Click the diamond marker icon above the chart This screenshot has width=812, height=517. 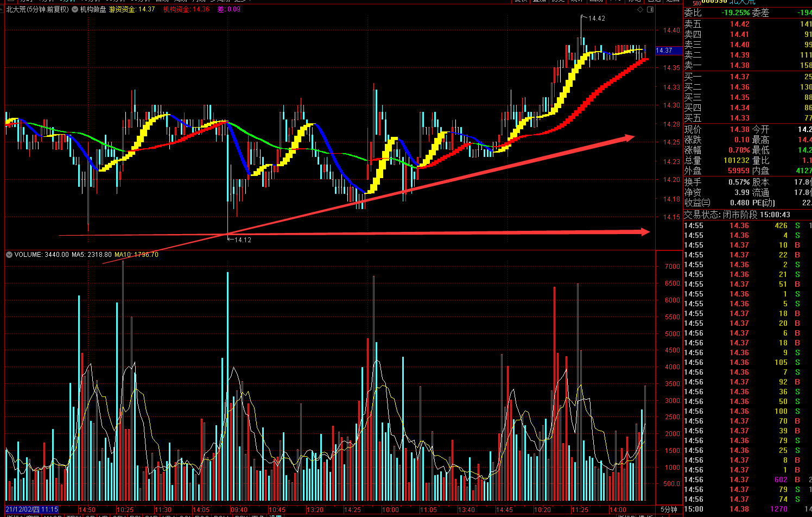[640, 10]
